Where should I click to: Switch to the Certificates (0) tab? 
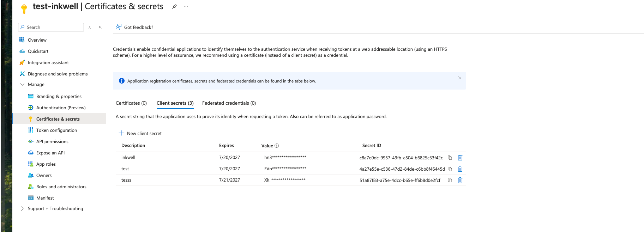pos(131,103)
